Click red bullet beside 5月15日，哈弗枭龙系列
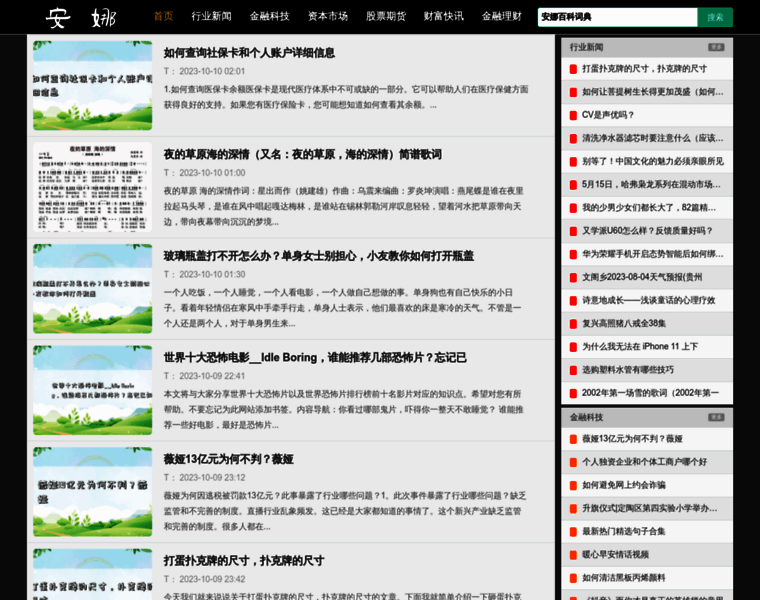 coord(573,185)
